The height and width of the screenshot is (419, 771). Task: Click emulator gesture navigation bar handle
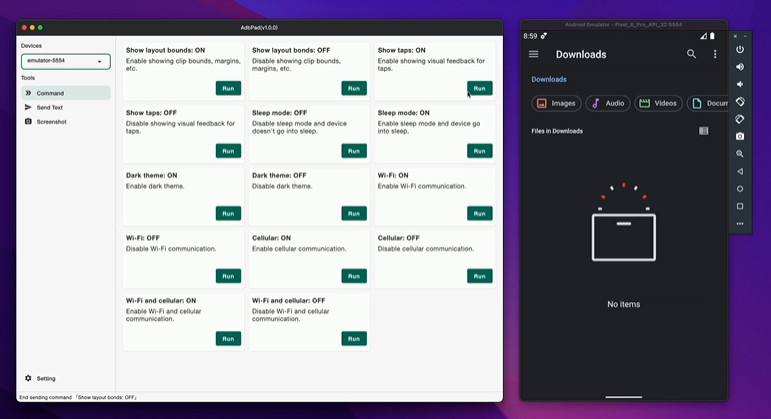(623, 396)
